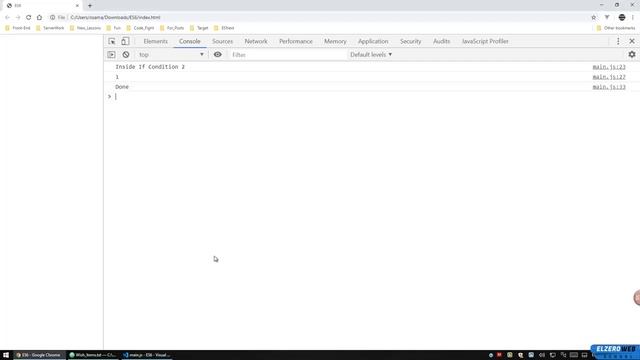This screenshot has width=640, height=360.
Task: Open the Target bookmarks folder
Action: click(x=199, y=28)
